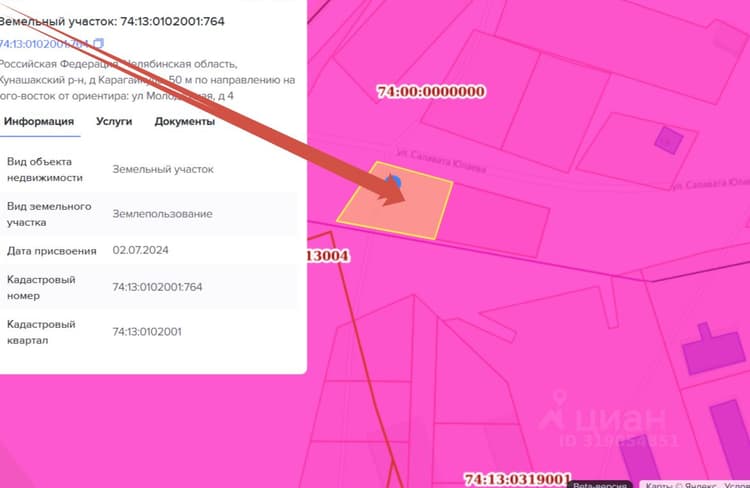Select the T-shaped purple building
The height and width of the screenshot is (488, 750).
click(x=713, y=349)
